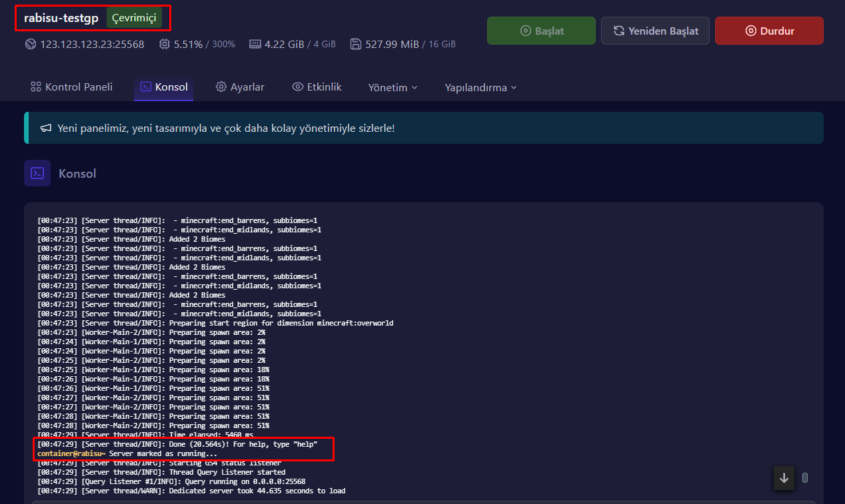Screen dimensions: 845x504
Task: Switch to the Konsol tab
Action: click(x=164, y=87)
